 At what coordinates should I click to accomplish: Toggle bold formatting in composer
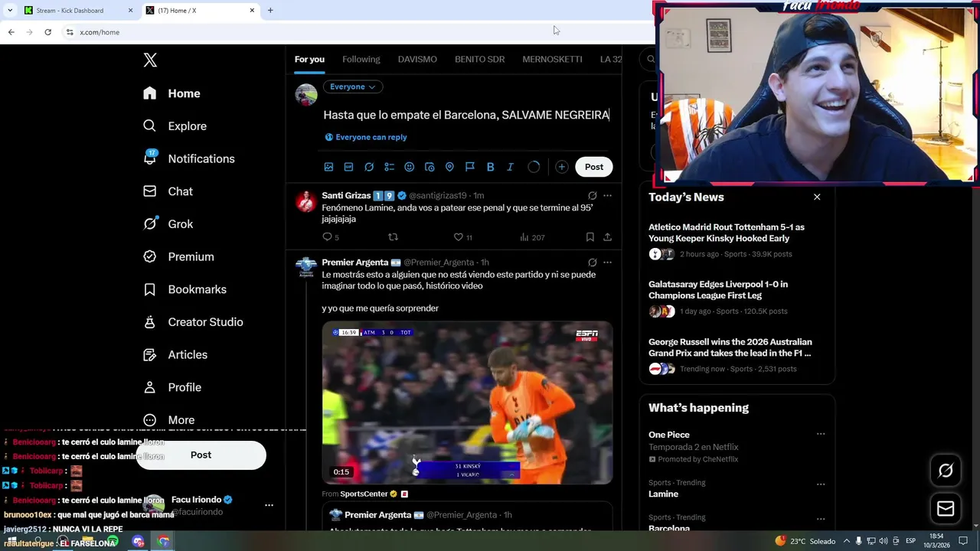(x=490, y=167)
